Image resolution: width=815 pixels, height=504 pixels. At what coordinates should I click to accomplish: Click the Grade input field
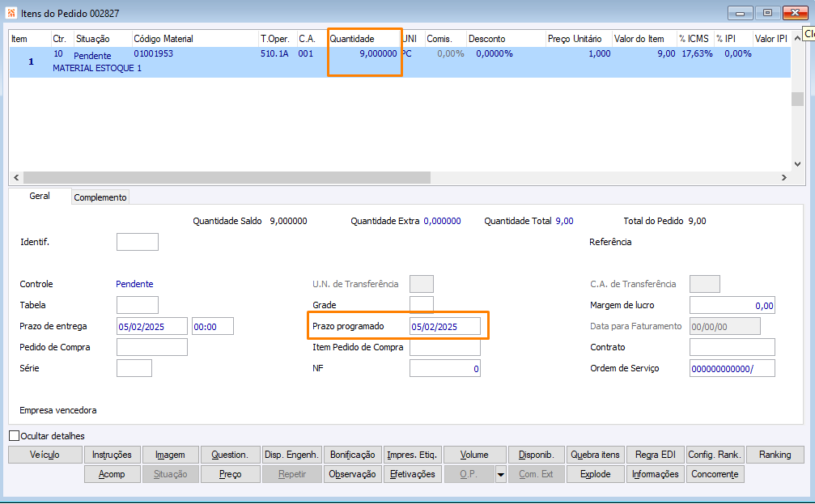coord(422,305)
